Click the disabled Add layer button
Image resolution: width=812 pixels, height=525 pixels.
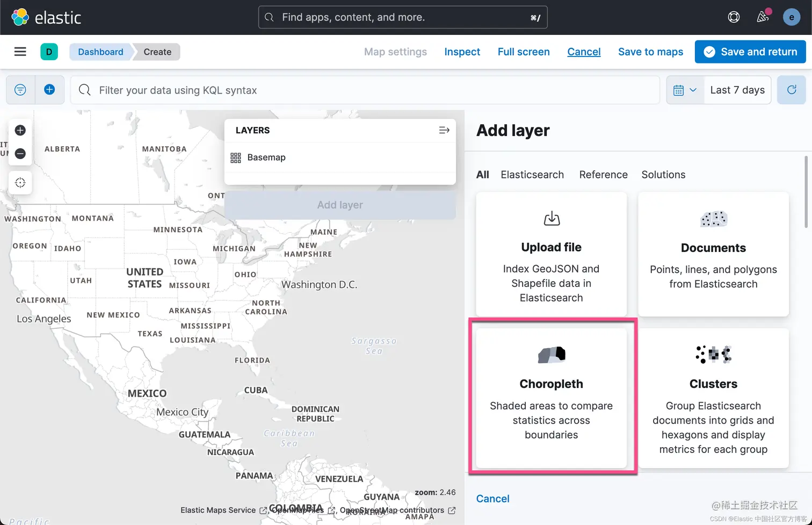click(340, 205)
